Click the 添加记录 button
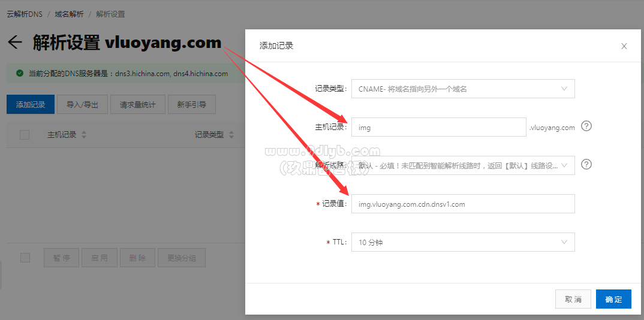This screenshot has width=644, height=320. click(x=31, y=105)
